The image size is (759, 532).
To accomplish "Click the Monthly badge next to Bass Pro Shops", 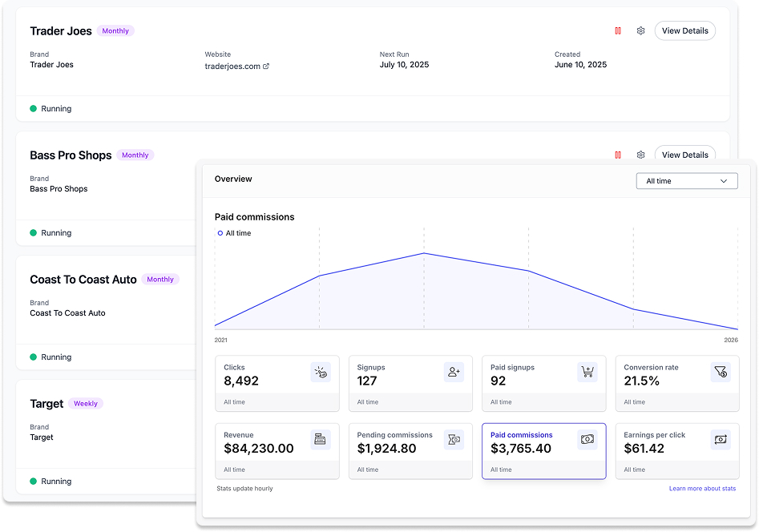I will (x=135, y=155).
